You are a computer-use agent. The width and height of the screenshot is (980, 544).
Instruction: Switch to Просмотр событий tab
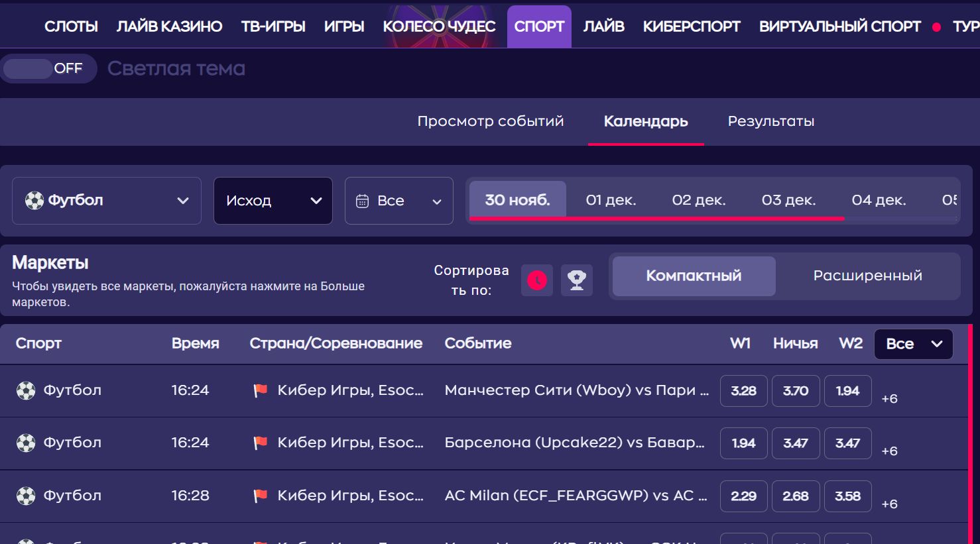click(491, 121)
